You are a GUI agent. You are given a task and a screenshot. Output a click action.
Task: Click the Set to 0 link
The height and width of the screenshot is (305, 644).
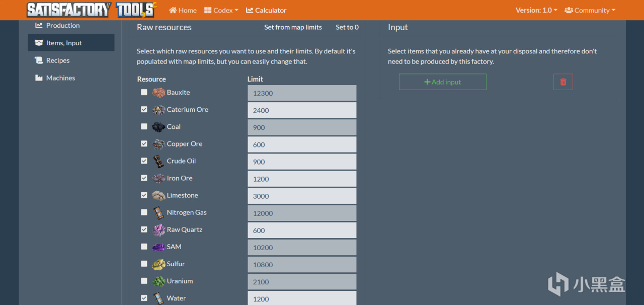(x=347, y=27)
